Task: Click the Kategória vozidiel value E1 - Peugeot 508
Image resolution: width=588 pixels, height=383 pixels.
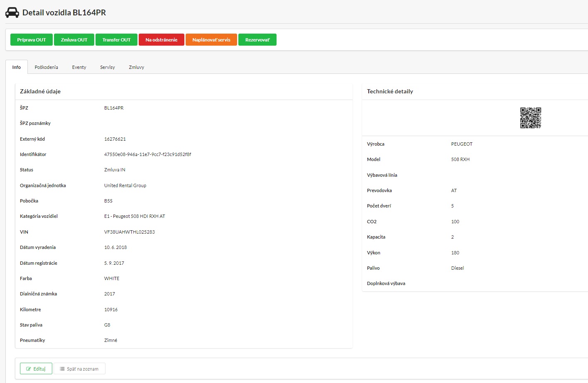Action: [x=135, y=216]
